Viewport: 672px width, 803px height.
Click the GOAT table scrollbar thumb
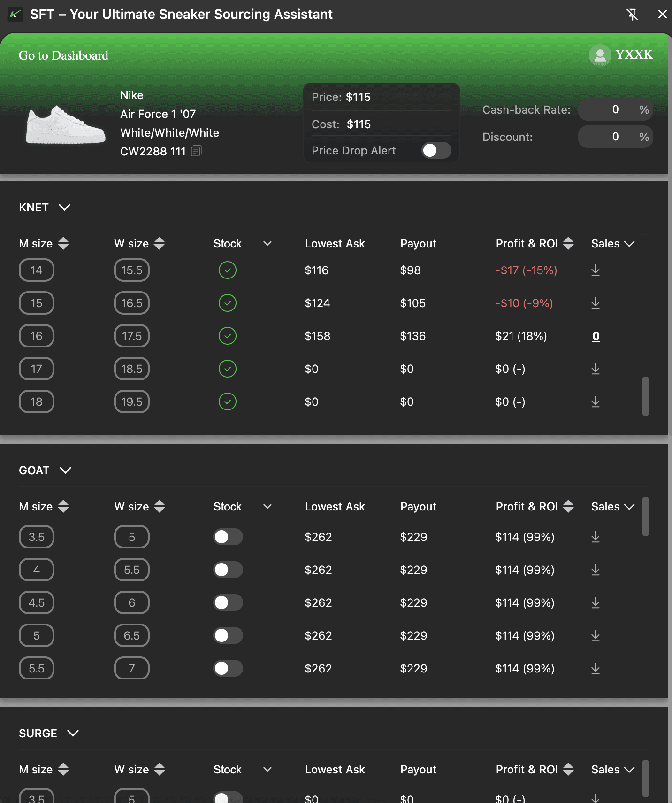(646, 517)
